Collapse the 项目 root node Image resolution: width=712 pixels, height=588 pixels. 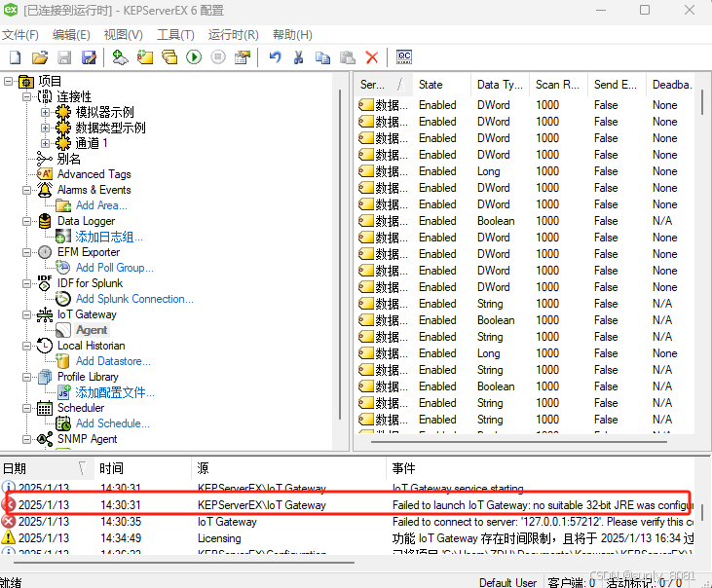pos(8,81)
